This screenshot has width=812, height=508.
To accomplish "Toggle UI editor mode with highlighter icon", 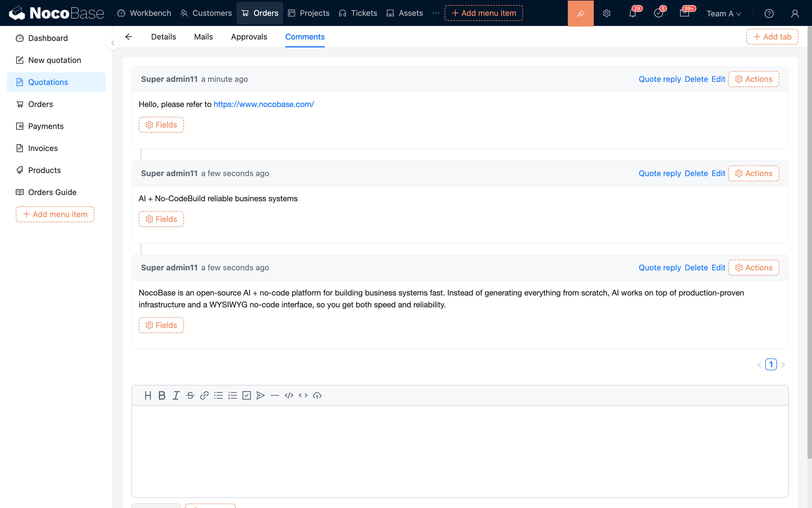I will point(581,13).
